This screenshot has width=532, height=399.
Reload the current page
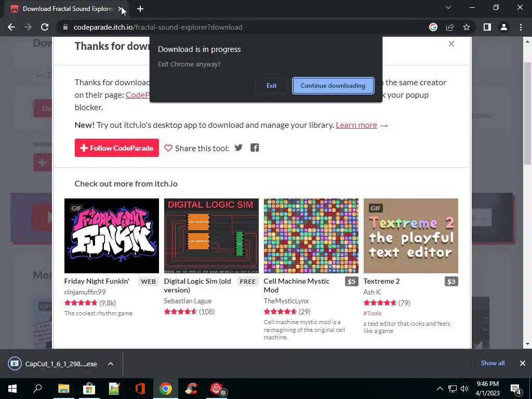(45, 27)
